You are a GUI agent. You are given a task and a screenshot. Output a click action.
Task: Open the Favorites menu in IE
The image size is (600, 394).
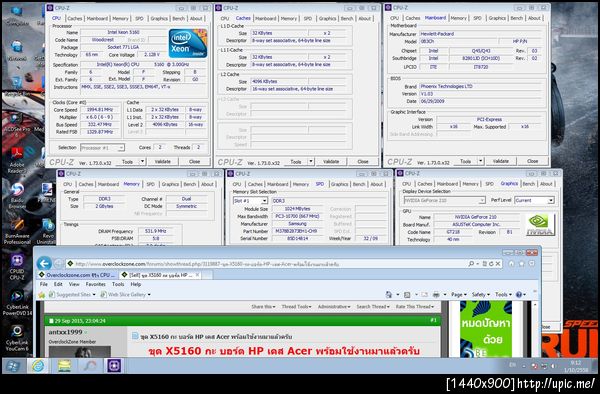coord(96,284)
